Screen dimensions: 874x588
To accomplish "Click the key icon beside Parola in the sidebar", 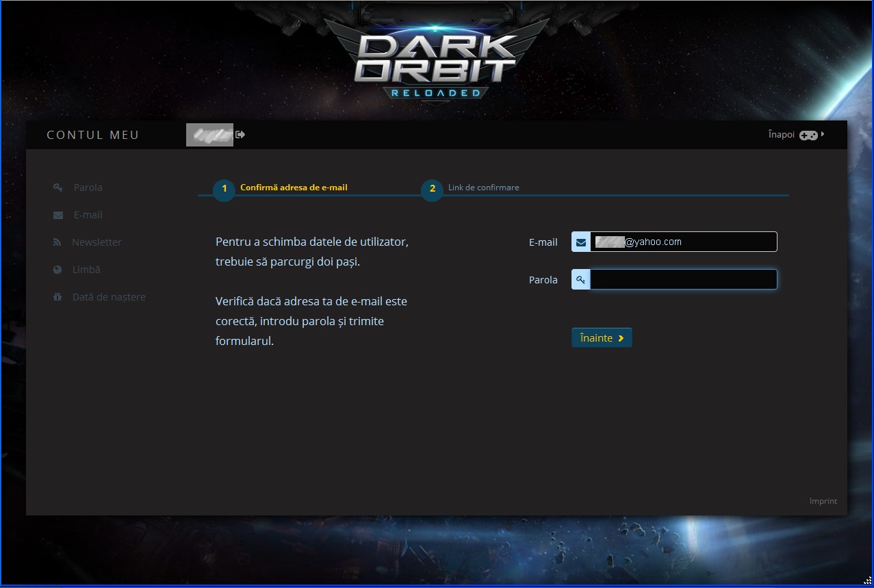I will 57,187.
